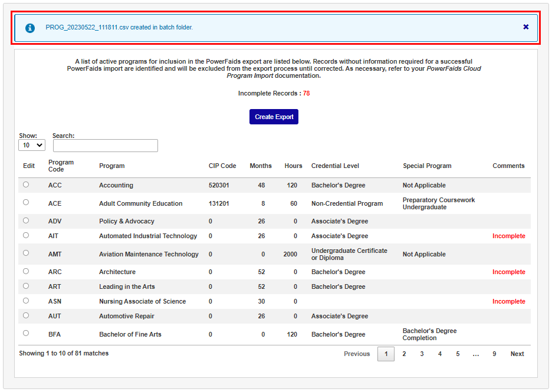Click the Create Export button
The width and height of the screenshot is (552, 392).
(274, 117)
